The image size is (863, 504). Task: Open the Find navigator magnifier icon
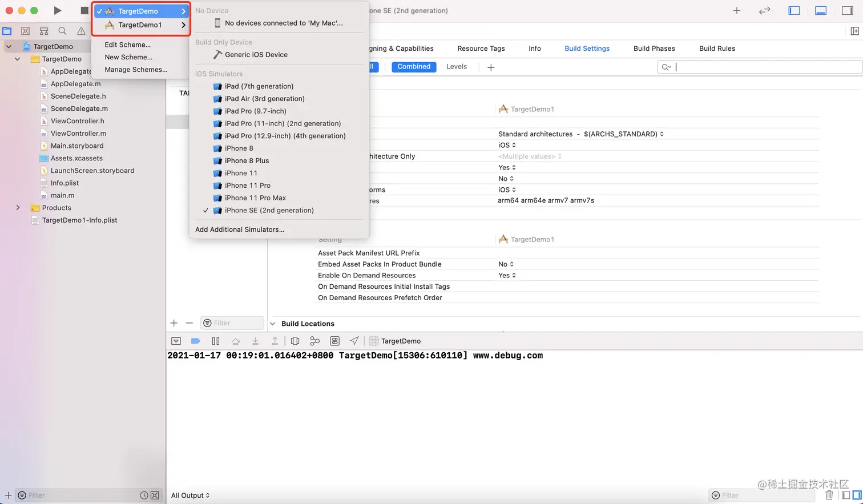(62, 31)
